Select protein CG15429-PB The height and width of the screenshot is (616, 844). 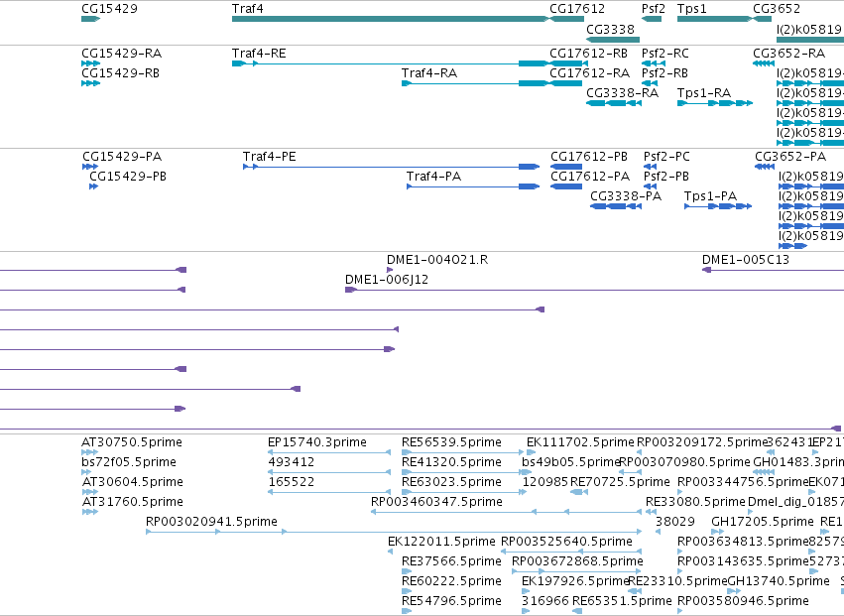pos(93,186)
